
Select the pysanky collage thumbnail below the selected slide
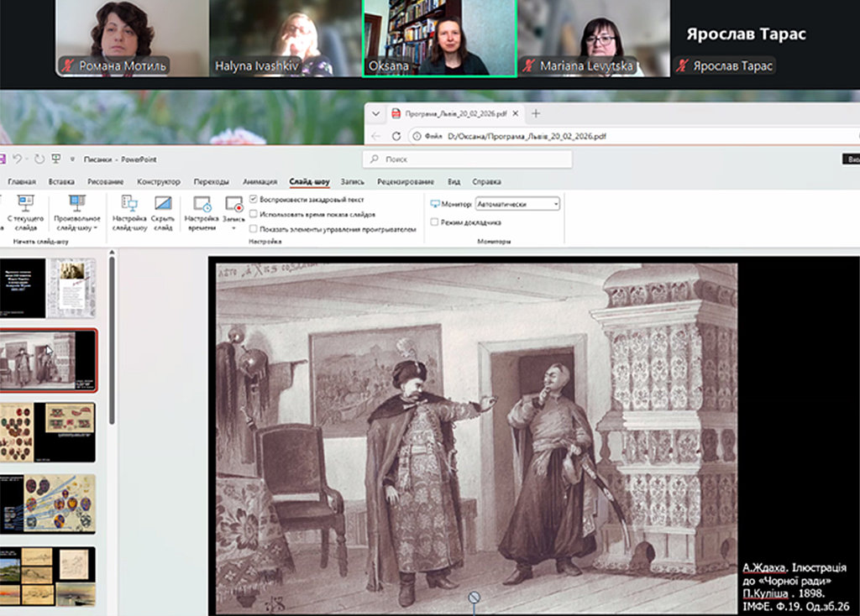point(48,431)
